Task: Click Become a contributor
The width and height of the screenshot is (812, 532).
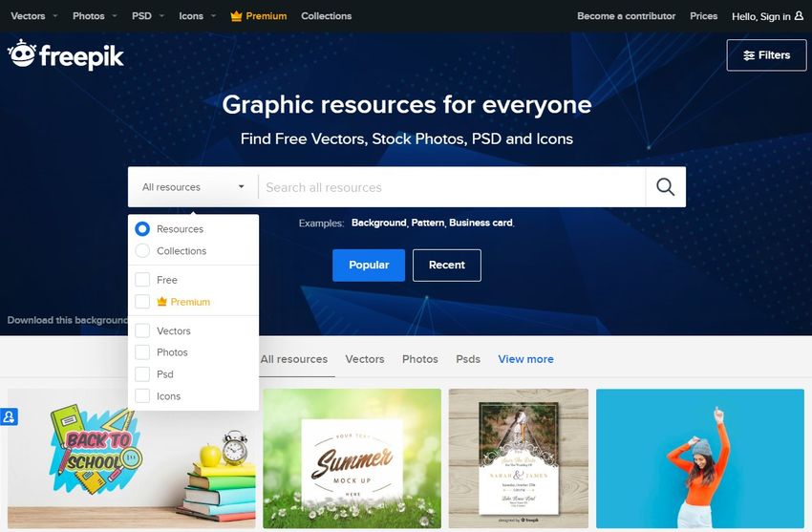Action: [626, 16]
